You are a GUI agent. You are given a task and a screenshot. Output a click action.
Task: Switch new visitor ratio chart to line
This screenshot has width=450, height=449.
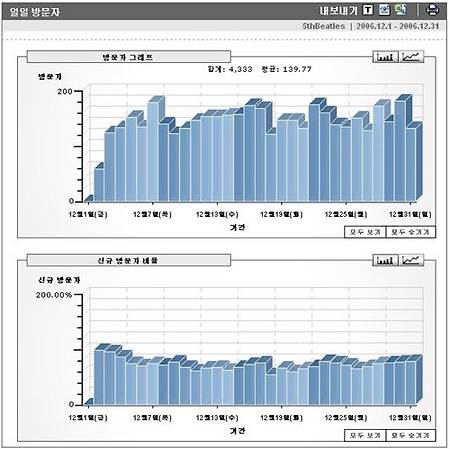411,260
